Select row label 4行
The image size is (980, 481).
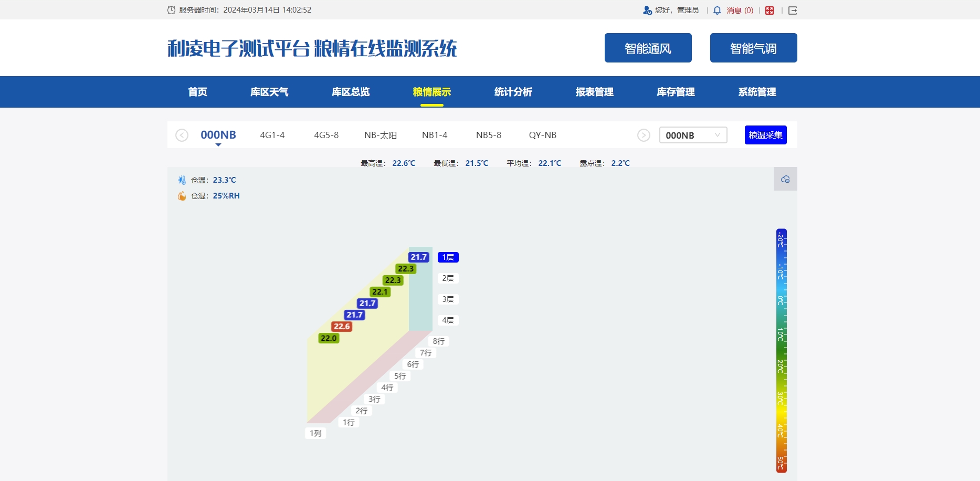[387, 388]
